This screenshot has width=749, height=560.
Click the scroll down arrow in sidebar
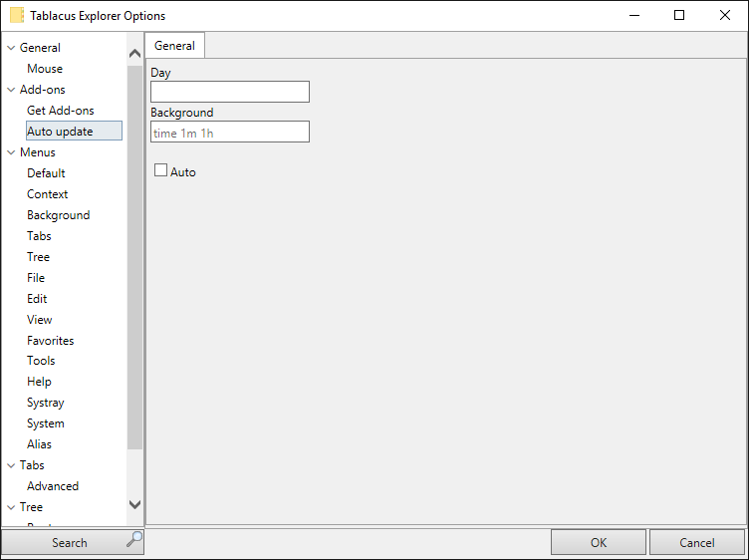tap(135, 504)
